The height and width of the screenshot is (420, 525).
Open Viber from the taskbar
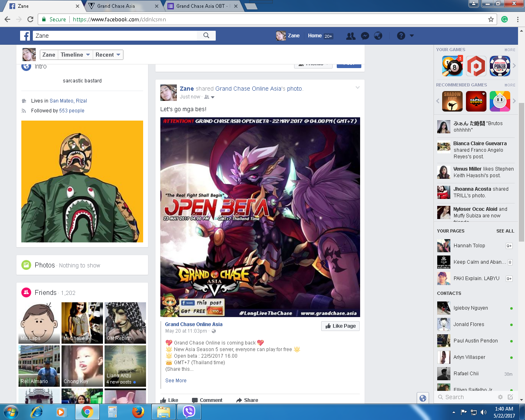coord(189,412)
